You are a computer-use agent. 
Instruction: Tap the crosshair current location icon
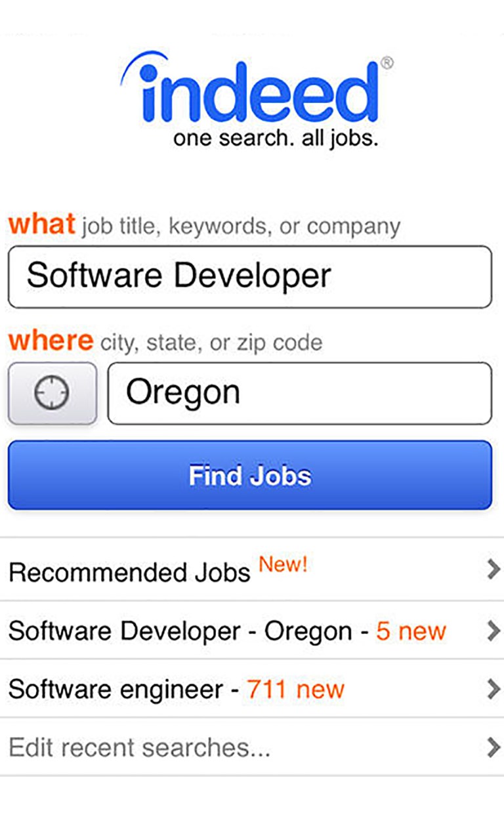(x=52, y=393)
